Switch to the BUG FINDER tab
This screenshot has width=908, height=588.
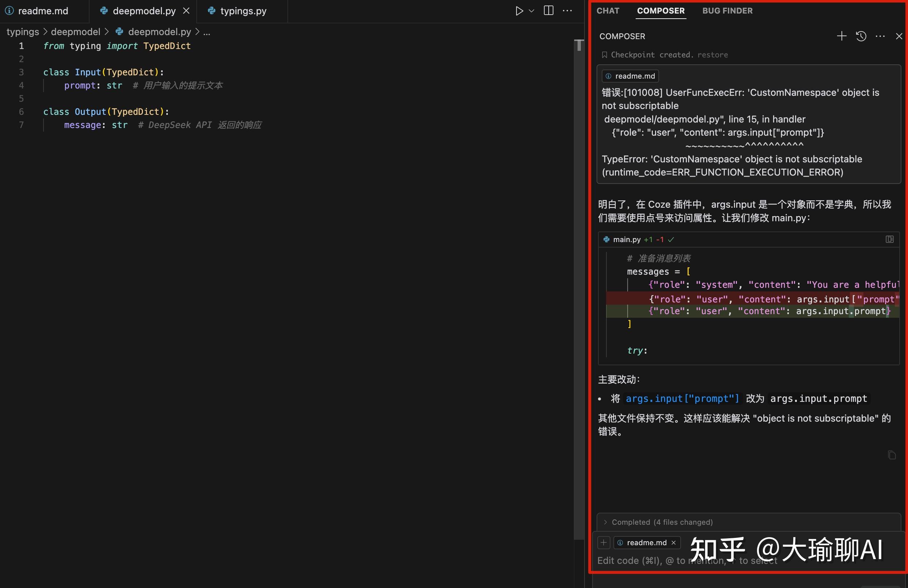pyautogui.click(x=727, y=11)
